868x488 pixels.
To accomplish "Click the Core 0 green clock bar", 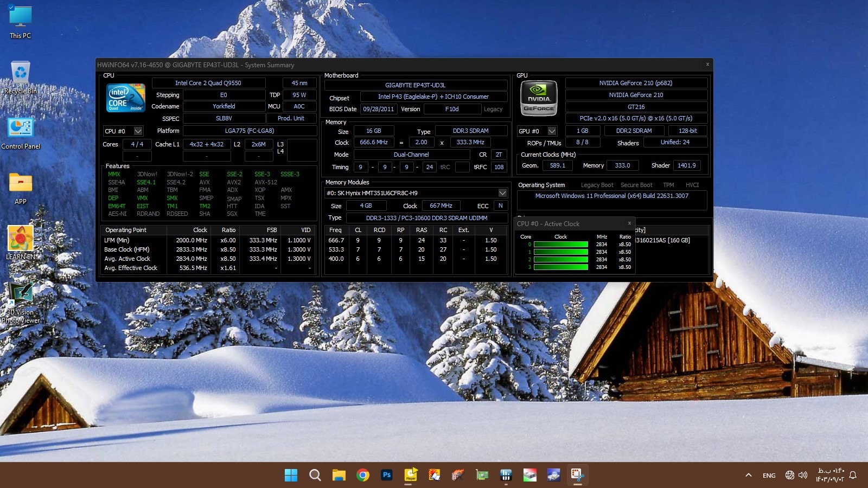I will click(561, 245).
